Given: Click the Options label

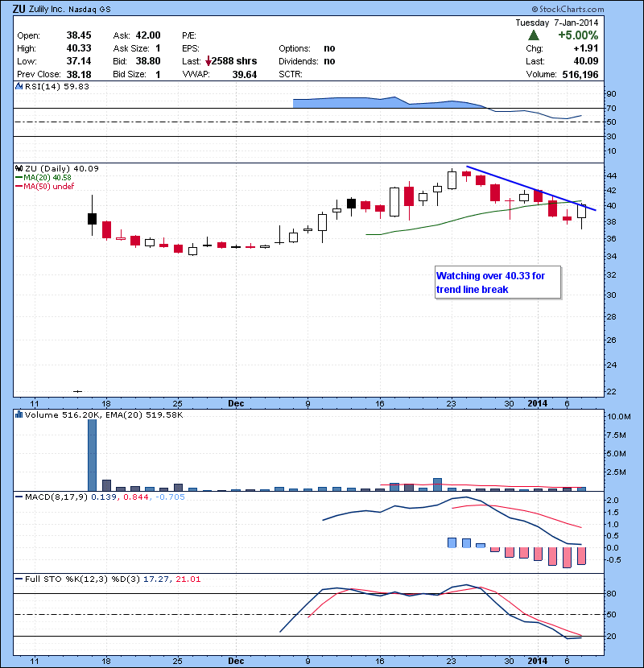Looking at the screenshot, I should pos(295,48).
